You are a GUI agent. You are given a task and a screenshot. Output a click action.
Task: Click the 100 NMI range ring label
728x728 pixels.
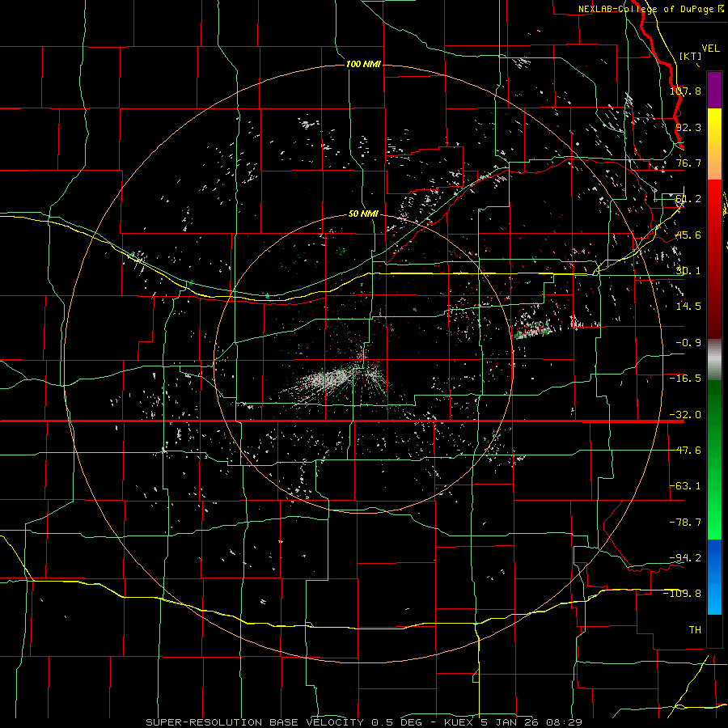[363, 64]
